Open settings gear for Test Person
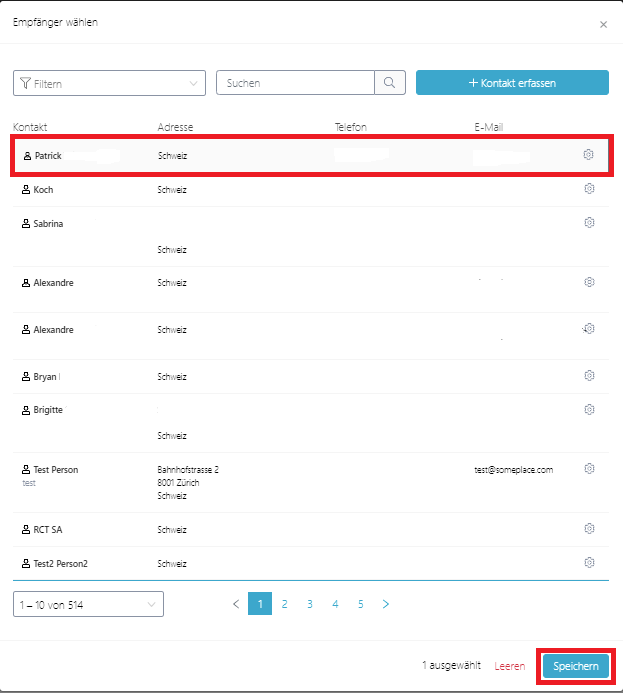The width and height of the screenshot is (623, 693). (589, 468)
